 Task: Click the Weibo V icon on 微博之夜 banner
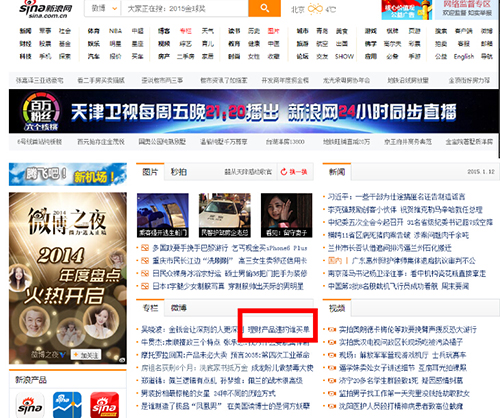click(x=63, y=355)
